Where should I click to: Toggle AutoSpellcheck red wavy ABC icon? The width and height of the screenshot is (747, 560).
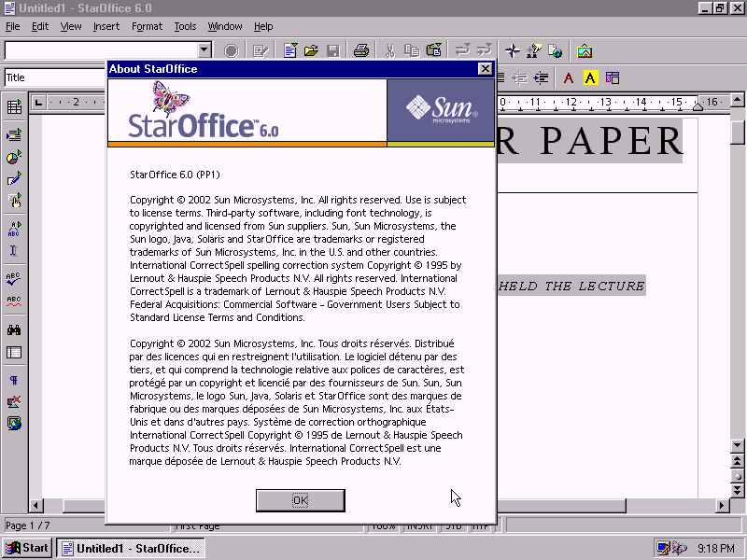pyautogui.click(x=14, y=301)
